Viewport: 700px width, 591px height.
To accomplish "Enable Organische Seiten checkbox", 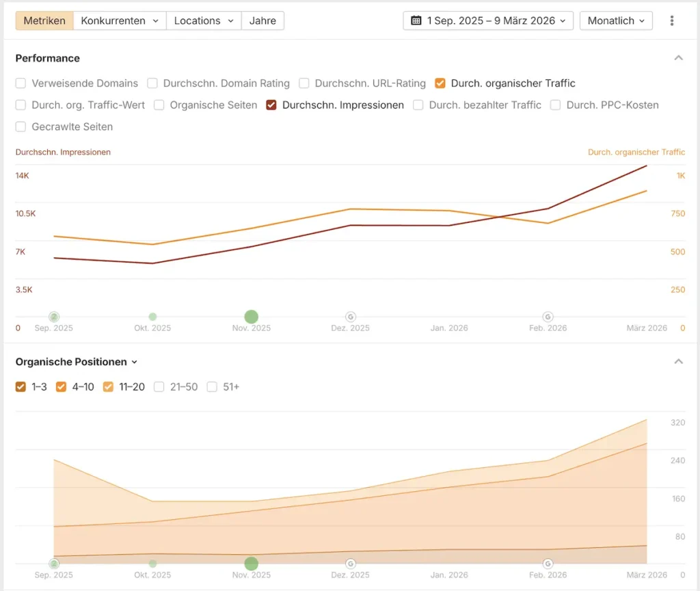I will (159, 105).
